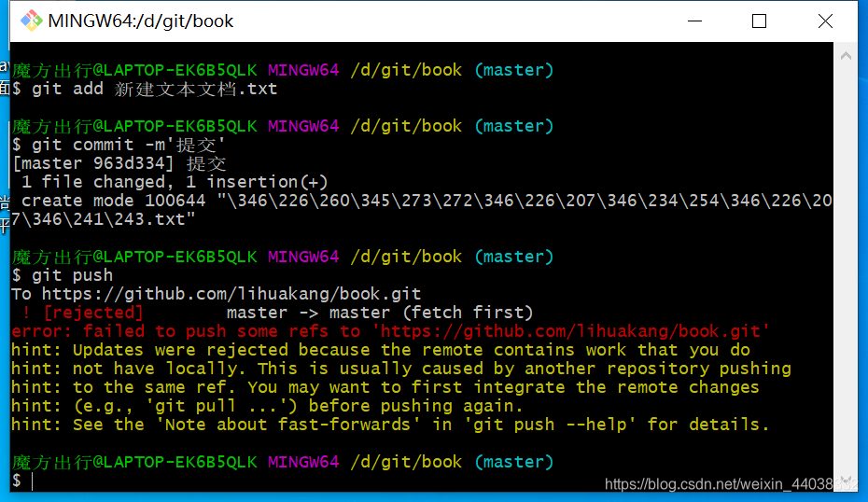Click the Git Bash logo icon in title bar
Screen dimensions: 868x502
pos(31,21)
